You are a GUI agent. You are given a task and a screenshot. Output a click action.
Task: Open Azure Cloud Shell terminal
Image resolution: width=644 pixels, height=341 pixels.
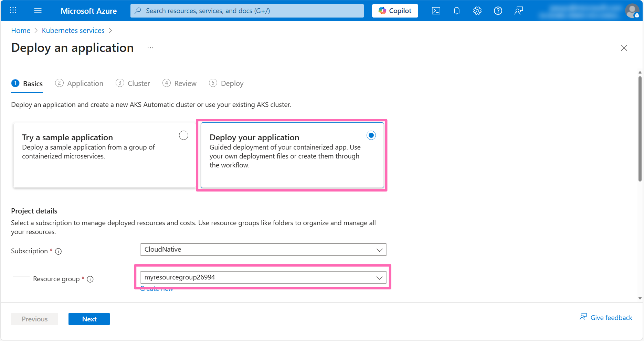pos(436,11)
